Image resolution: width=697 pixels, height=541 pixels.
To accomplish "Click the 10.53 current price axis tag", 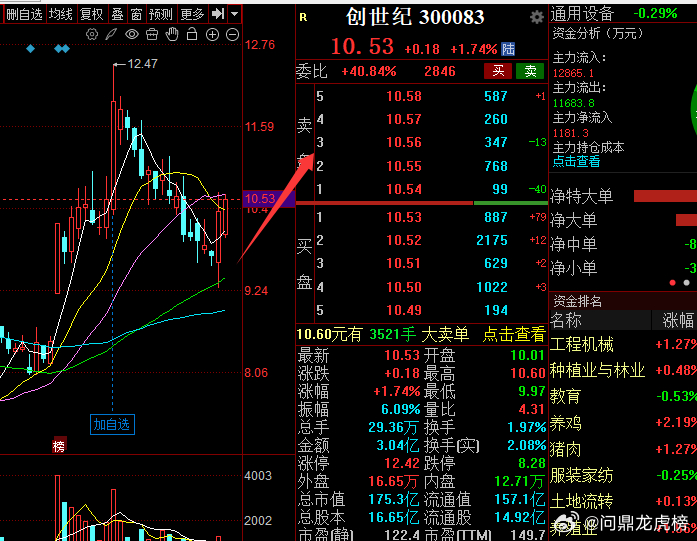I will [269, 199].
